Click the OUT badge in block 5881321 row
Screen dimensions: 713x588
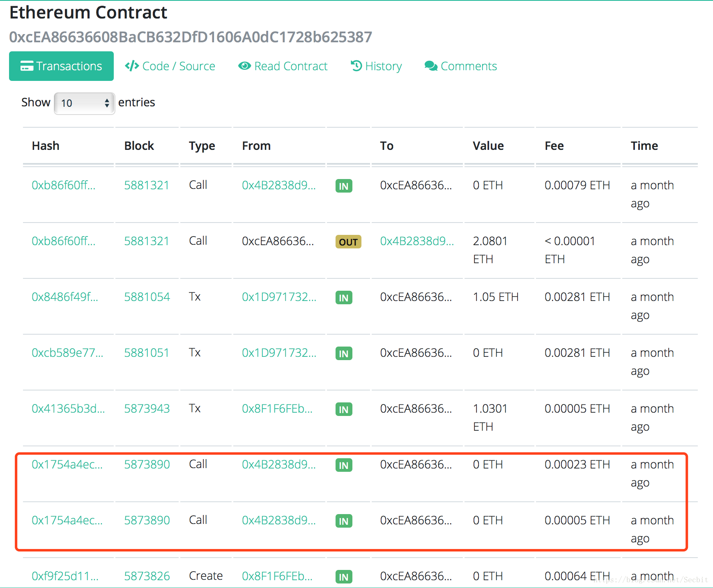348,242
